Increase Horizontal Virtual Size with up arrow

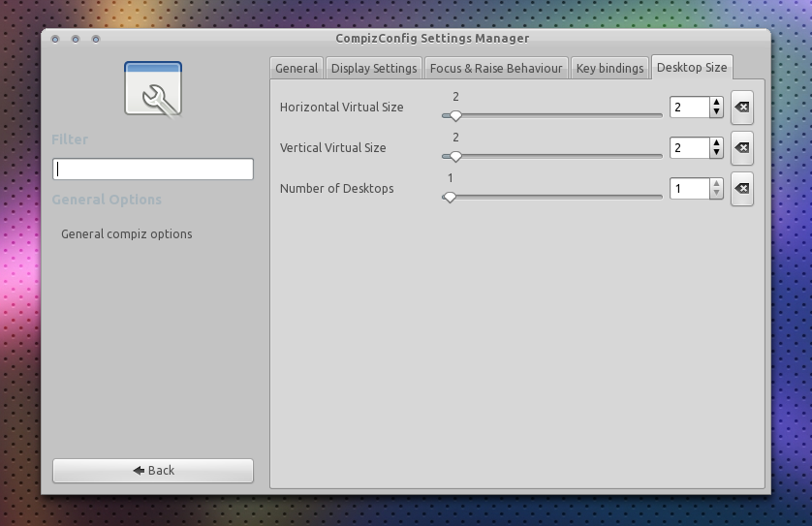716,103
